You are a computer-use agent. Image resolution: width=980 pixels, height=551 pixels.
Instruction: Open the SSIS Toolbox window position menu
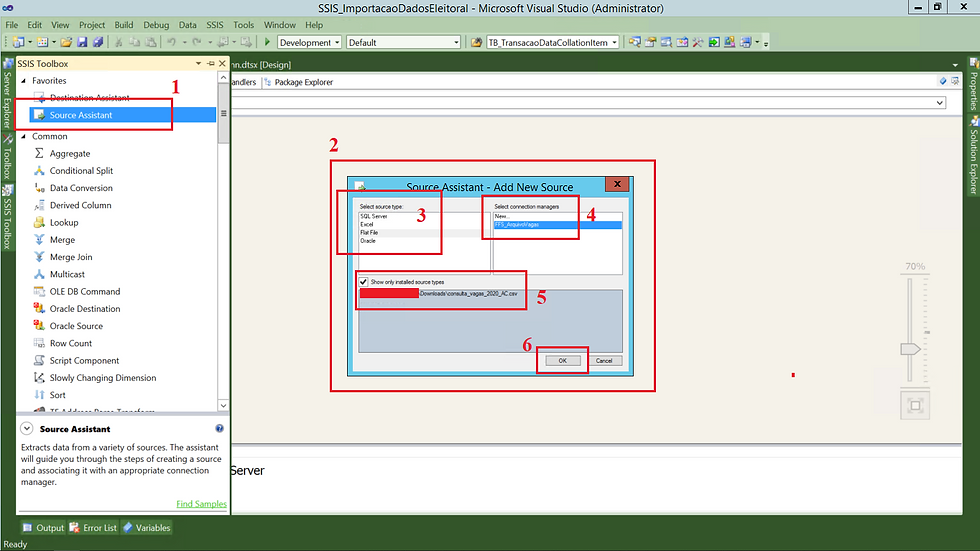[x=198, y=64]
